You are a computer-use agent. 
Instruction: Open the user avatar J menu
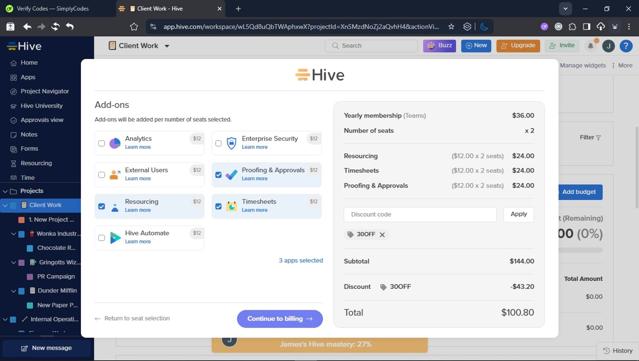click(608, 46)
